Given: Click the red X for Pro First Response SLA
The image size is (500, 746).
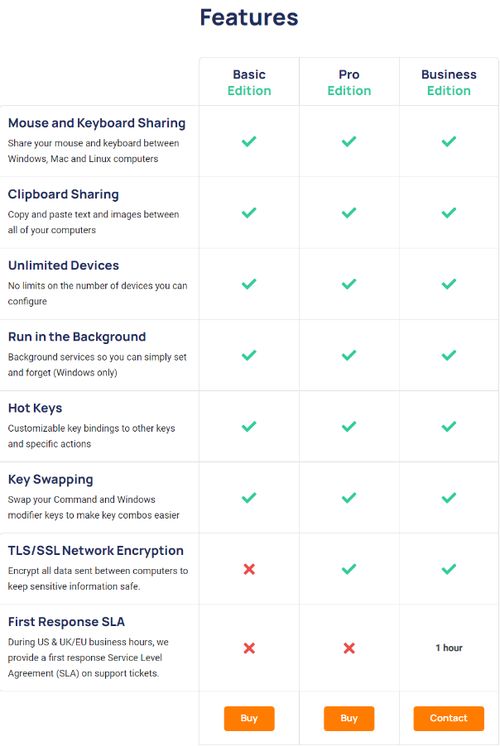Looking at the screenshot, I should (349, 648).
